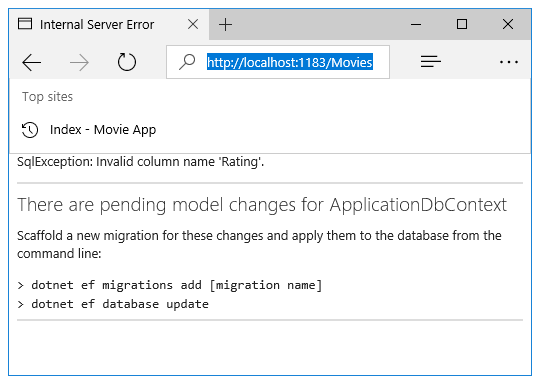Image resolution: width=537 pixels, height=382 pixels.
Task: Maximize the browser window
Action: tap(462, 24)
